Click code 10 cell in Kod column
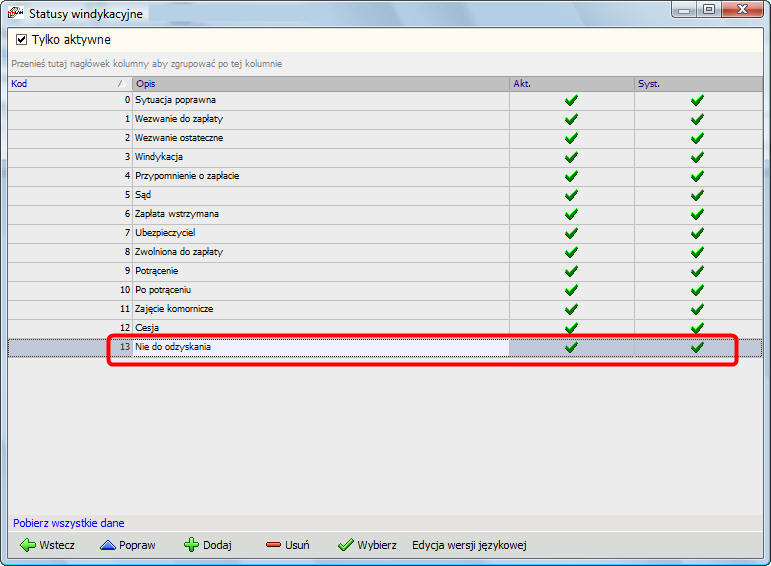The image size is (771, 566). coord(70,290)
